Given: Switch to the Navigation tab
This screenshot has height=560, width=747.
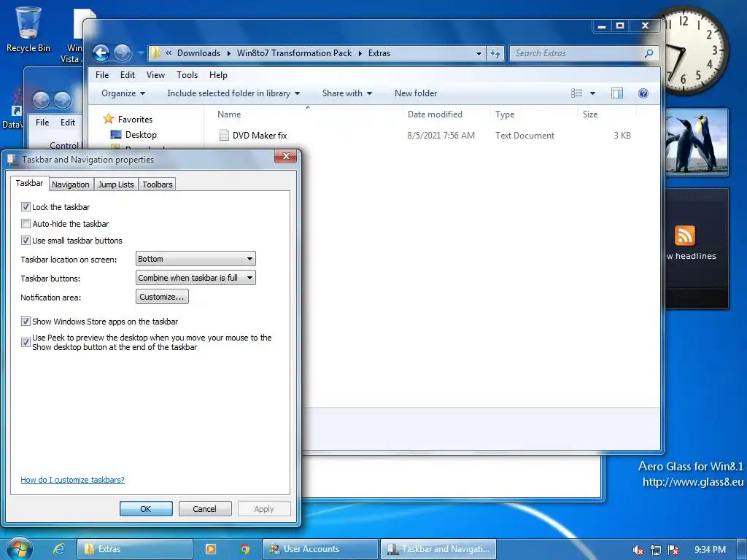Looking at the screenshot, I should pos(71,184).
